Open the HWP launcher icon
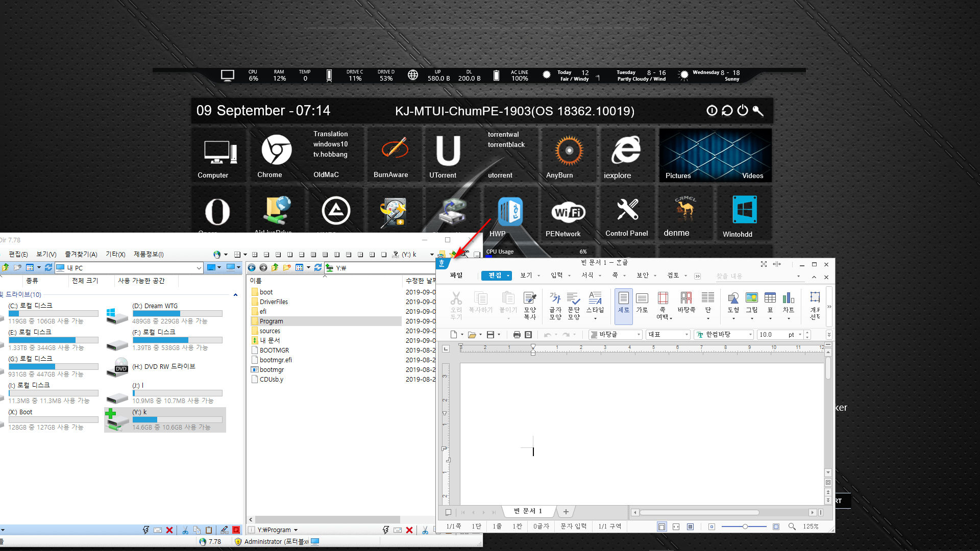 pyautogui.click(x=510, y=211)
